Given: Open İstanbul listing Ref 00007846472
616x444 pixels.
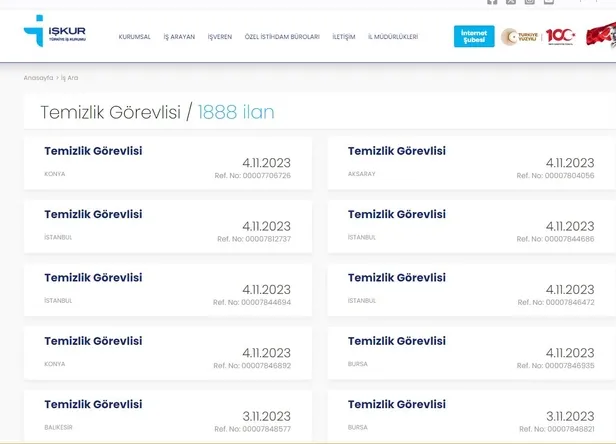Looking at the screenshot, I should (472, 290).
